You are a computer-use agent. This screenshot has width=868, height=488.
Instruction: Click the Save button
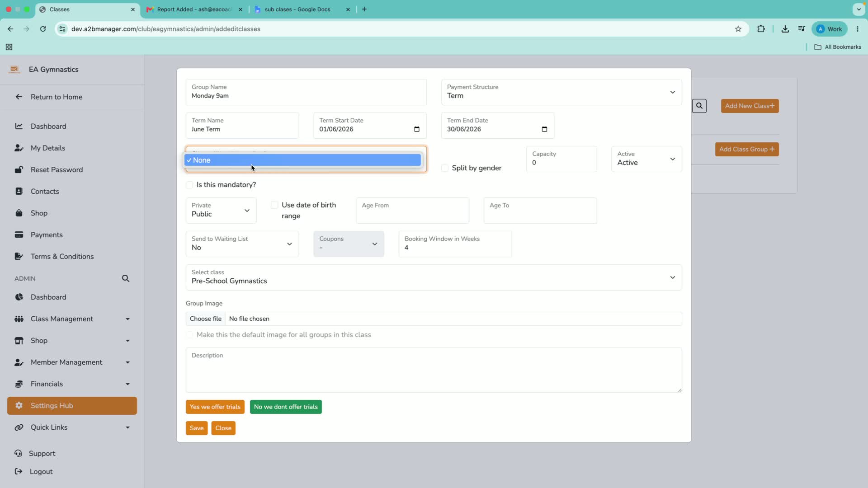(x=197, y=428)
